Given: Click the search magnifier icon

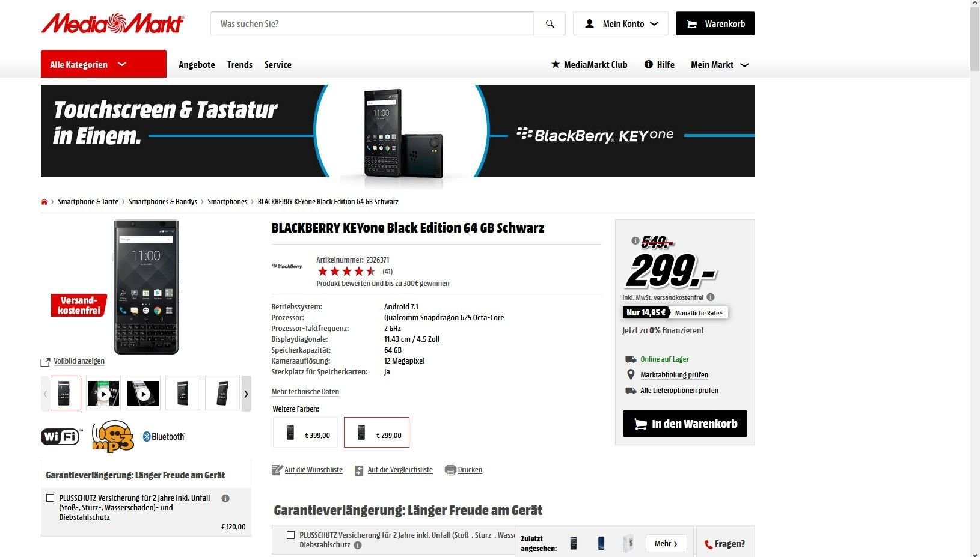Looking at the screenshot, I should (550, 24).
